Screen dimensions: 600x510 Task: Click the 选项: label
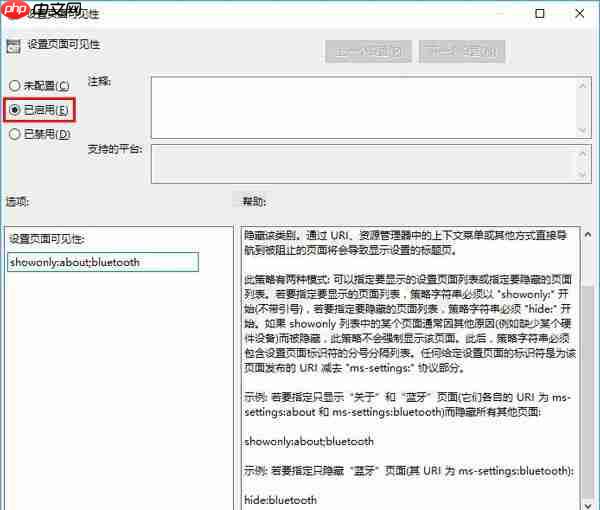[18, 202]
